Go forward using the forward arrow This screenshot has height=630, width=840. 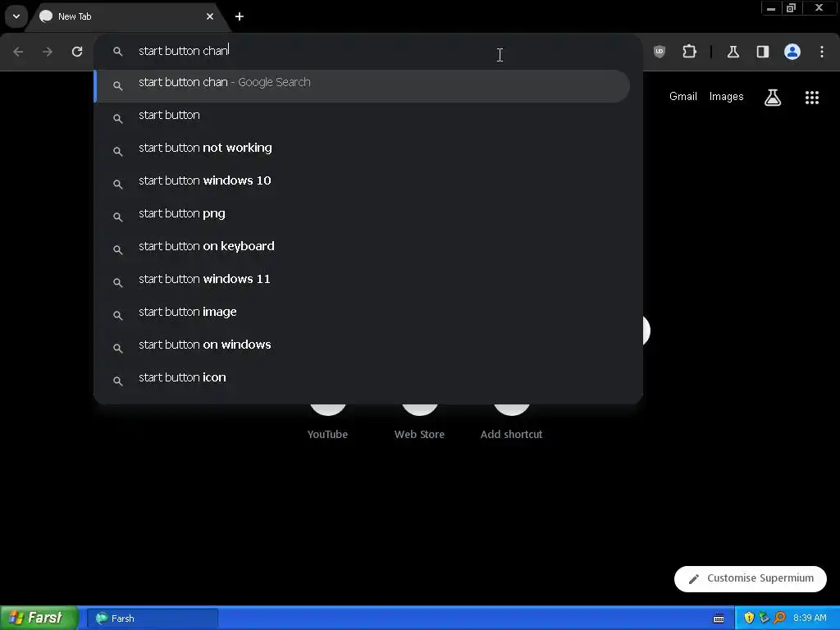click(48, 52)
